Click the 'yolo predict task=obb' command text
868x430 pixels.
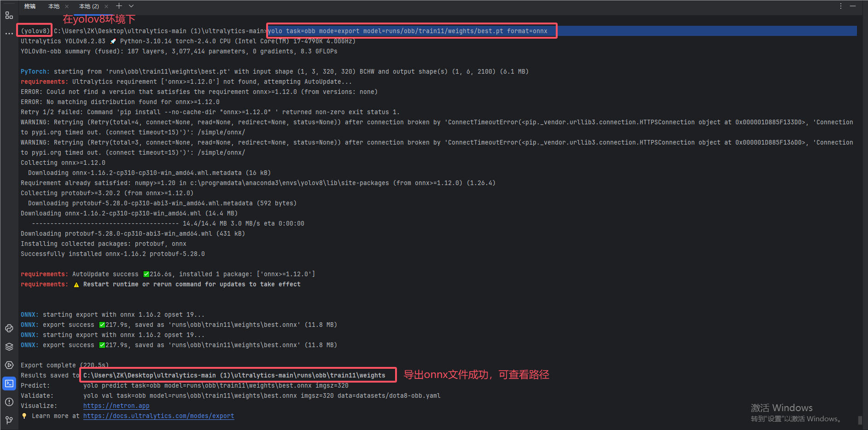[216, 385]
